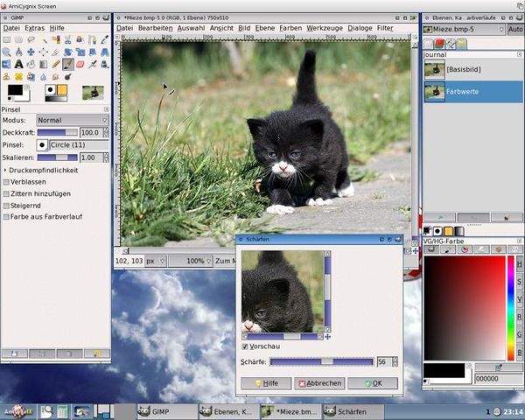This screenshot has height=420, width=525.
Task: Enable the Verblassen option
Action: tap(7, 181)
